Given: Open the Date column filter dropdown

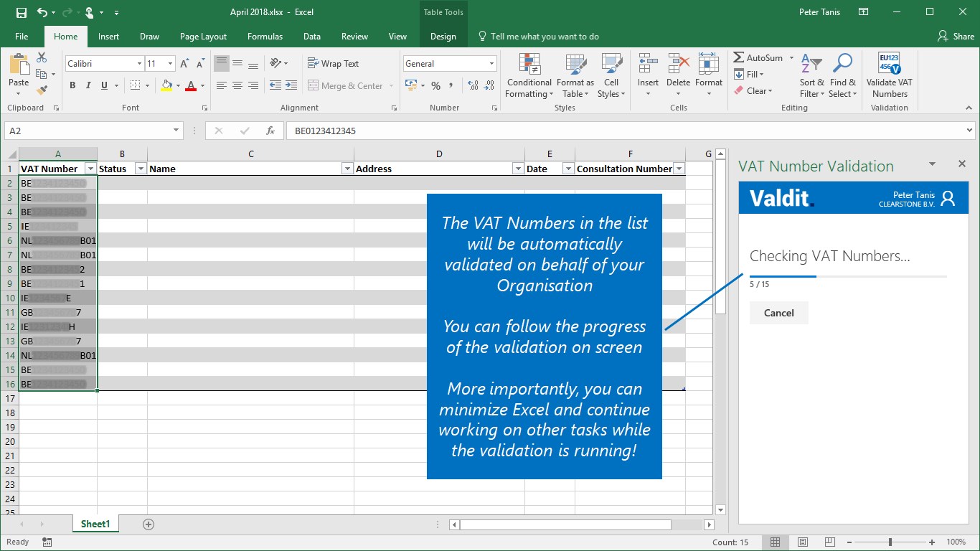Looking at the screenshot, I should tap(568, 169).
